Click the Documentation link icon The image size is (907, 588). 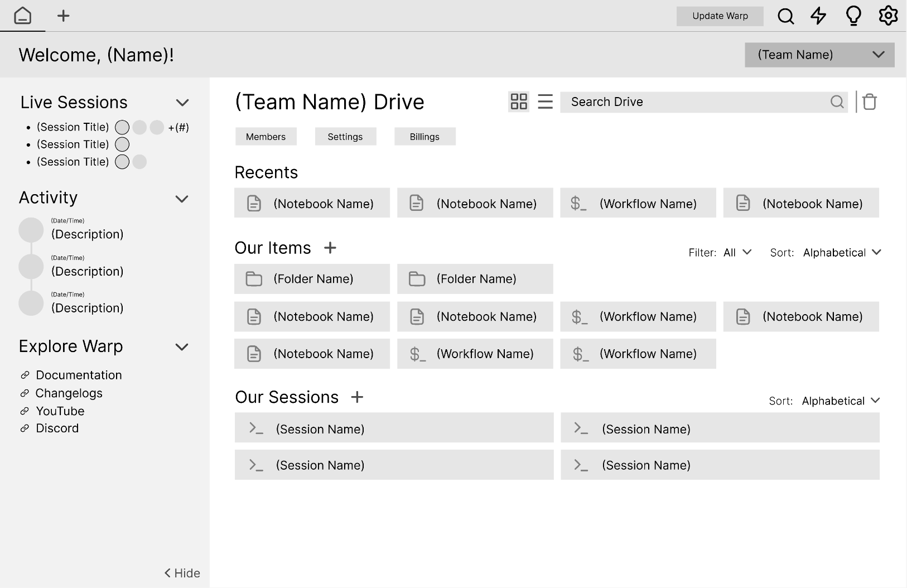tap(25, 375)
